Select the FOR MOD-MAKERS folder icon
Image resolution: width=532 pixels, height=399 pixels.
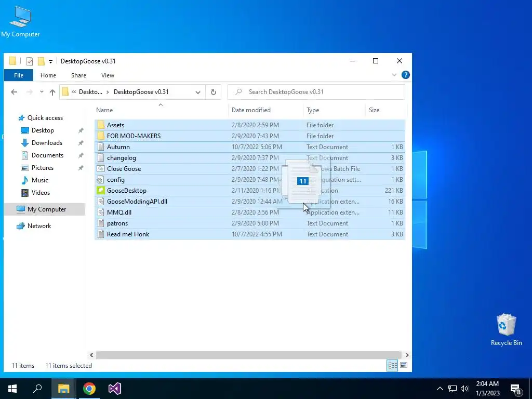[100, 136]
